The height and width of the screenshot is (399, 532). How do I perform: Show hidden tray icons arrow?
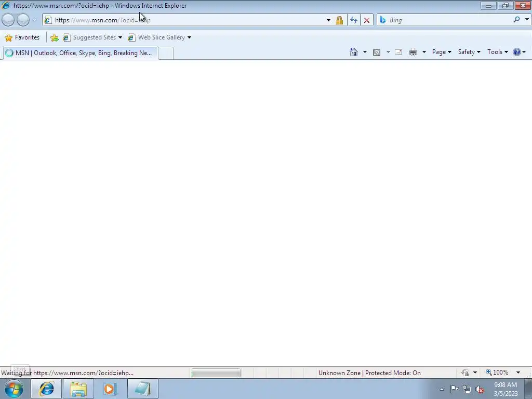442,389
